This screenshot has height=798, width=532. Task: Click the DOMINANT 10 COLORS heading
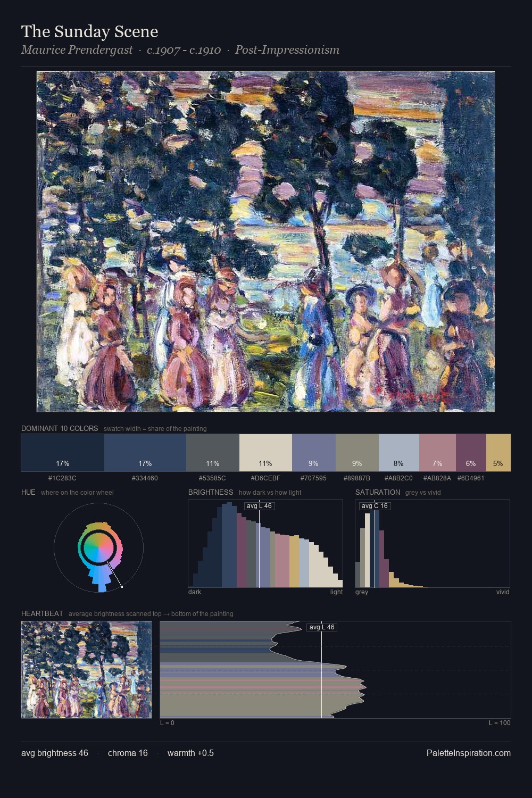click(x=60, y=428)
